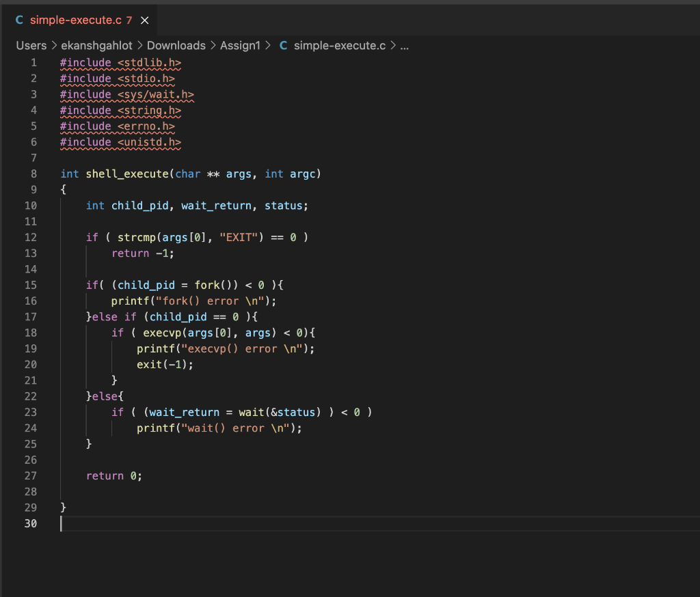Select the simple-execute.c tab
Image resolution: width=700 pixels, height=597 pixels.
[75, 20]
